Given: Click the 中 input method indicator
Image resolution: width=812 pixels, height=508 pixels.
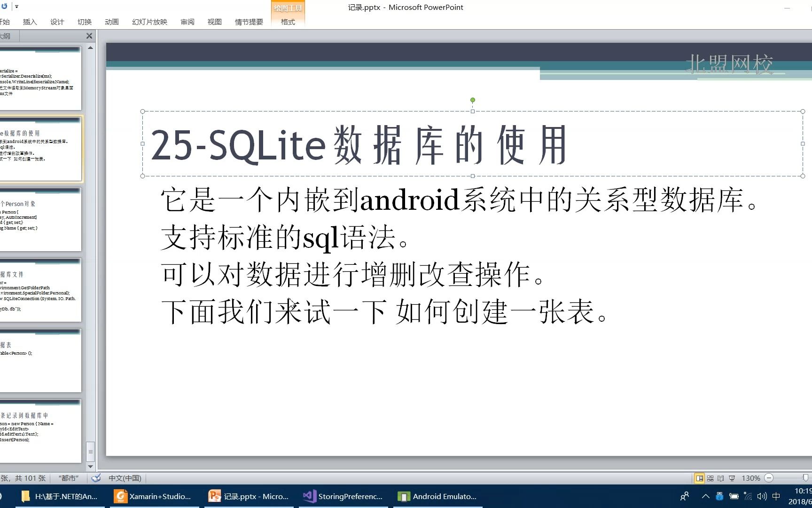Looking at the screenshot, I should pyautogui.click(x=776, y=496).
